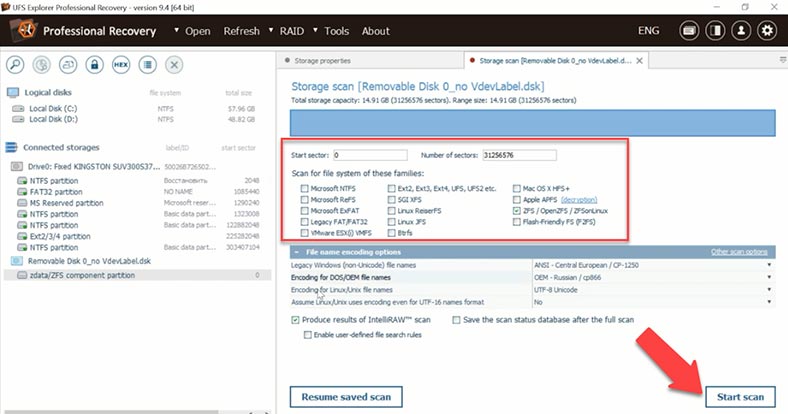Enable Linux ReiserFS checkbox

click(391, 211)
